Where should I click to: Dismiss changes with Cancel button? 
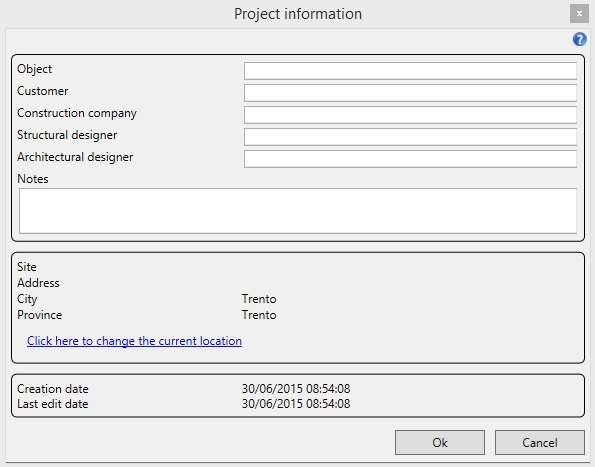pos(540,442)
